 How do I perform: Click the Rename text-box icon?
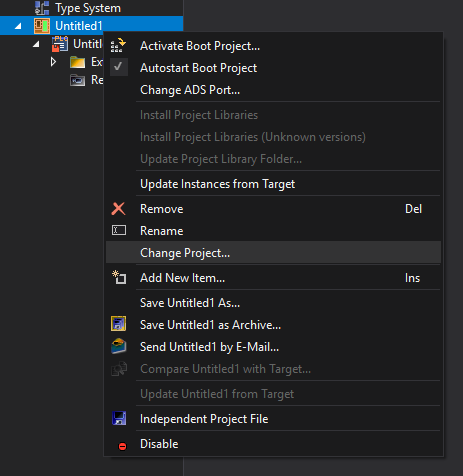pyautogui.click(x=119, y=230)
